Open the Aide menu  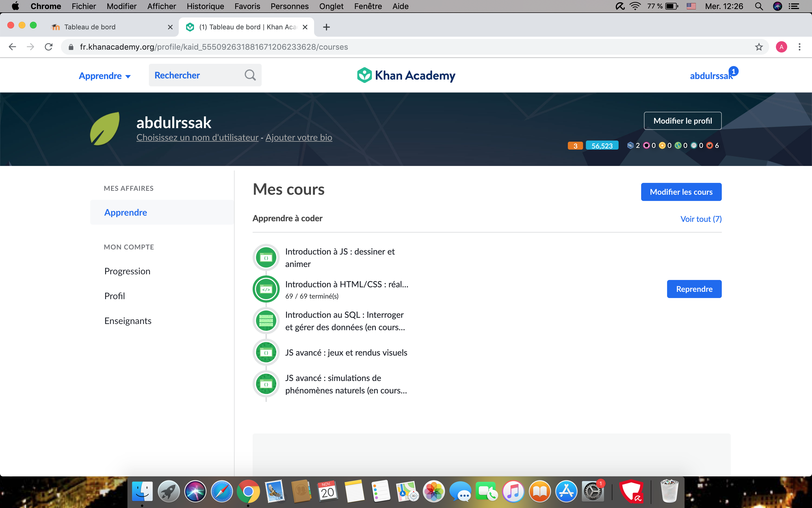tap(400, 6)
